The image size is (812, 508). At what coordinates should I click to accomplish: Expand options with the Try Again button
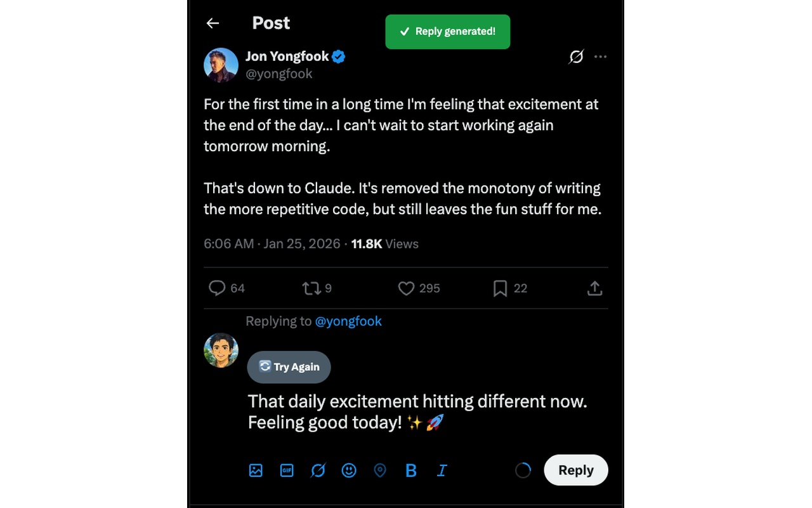coord(289,367)
